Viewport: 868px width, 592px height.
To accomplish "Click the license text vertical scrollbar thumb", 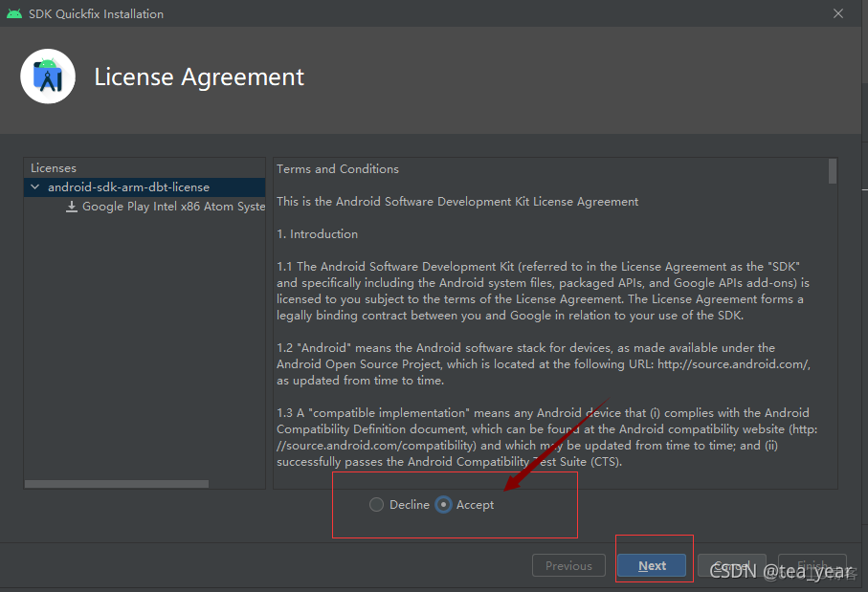I will pos(832,171).
